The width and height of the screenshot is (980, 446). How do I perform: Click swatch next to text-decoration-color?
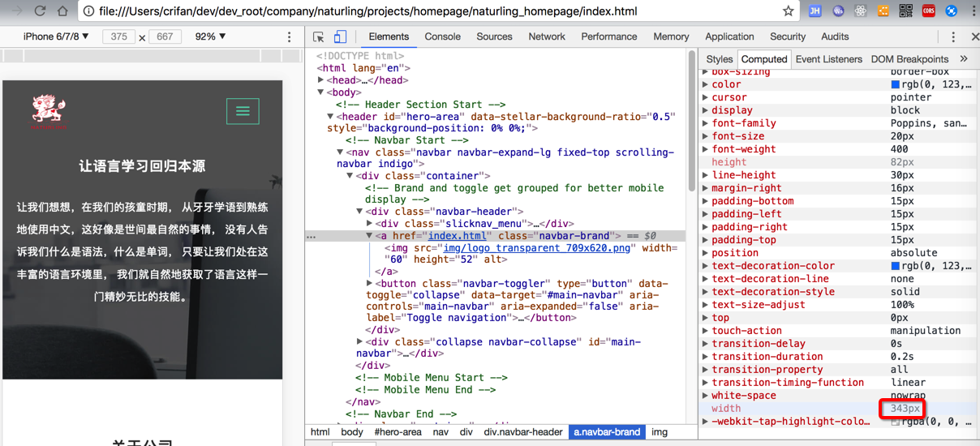[x=896, y=266]
